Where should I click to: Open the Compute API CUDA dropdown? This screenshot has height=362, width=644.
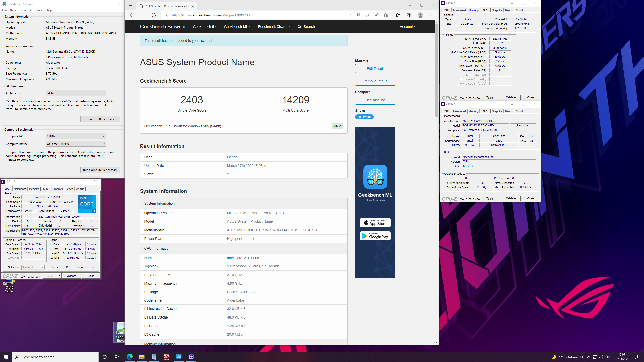tap(76, 136)
